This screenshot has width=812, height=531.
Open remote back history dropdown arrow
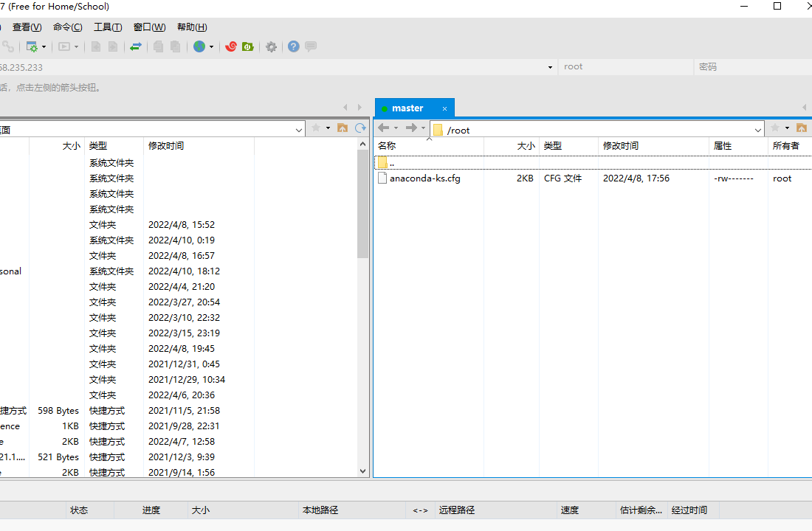click(x=396, y=128)
